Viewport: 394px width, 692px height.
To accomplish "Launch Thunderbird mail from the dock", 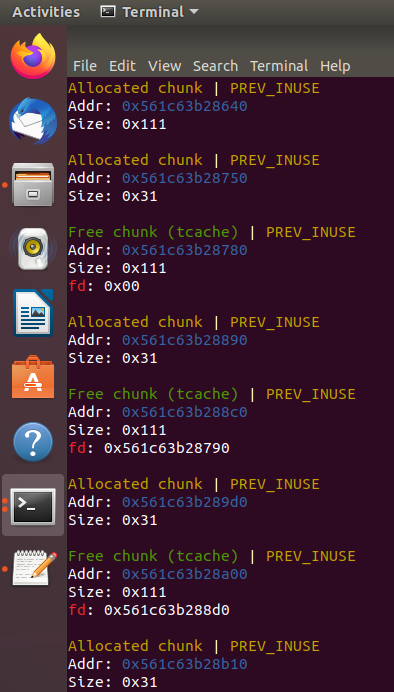I will point(33,120).
